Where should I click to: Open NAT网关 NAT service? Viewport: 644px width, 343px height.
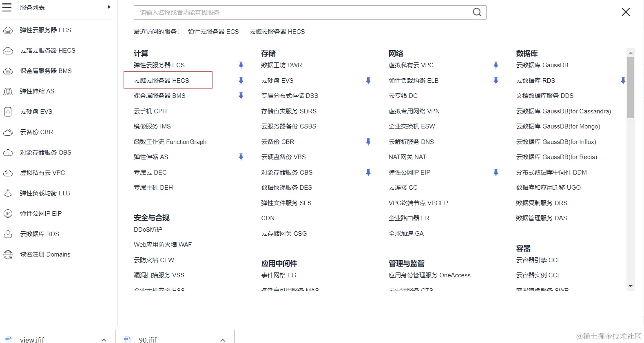point(407,157)
